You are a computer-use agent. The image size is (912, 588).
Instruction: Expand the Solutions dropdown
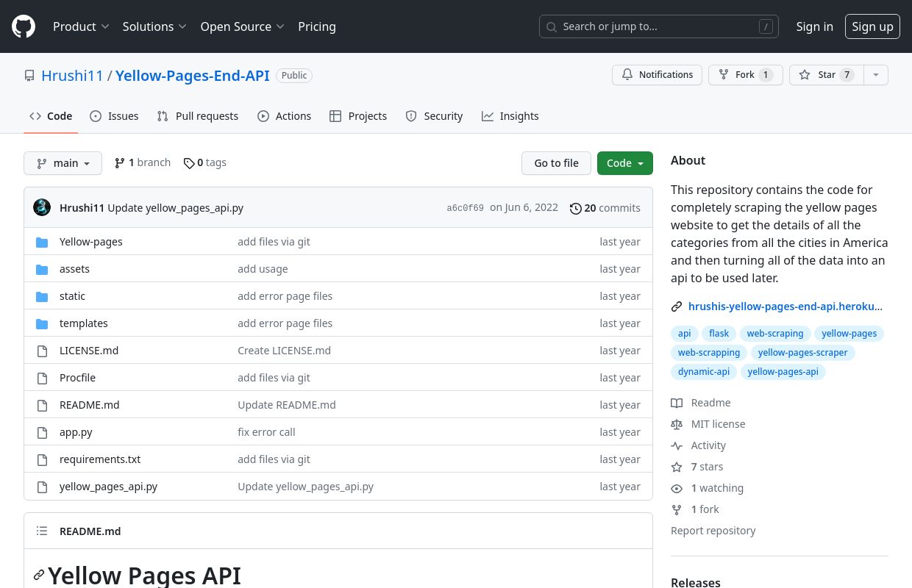point(154,26)
